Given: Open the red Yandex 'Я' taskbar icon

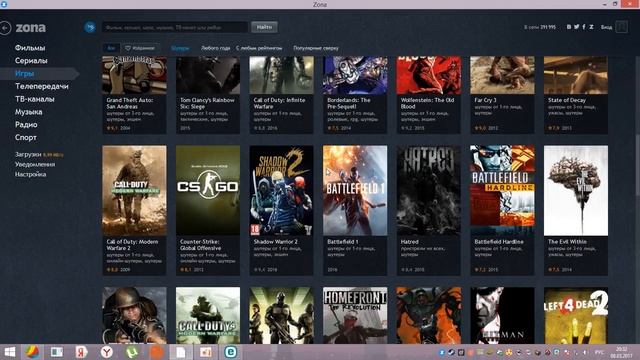Looking at the screenshot, I should click(x=81, y=352).
